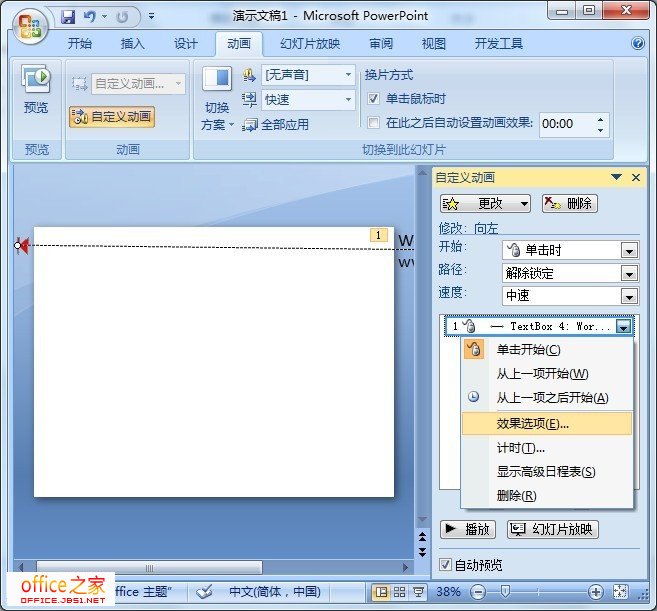Click the animation sequence tag 1 on slide

379,235
